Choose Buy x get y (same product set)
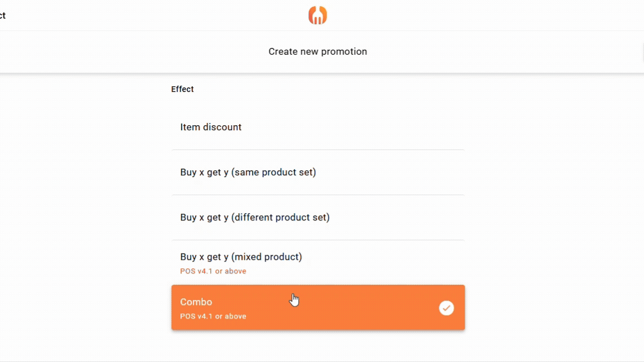Screen dimensions: 644x362 (318, 173)
